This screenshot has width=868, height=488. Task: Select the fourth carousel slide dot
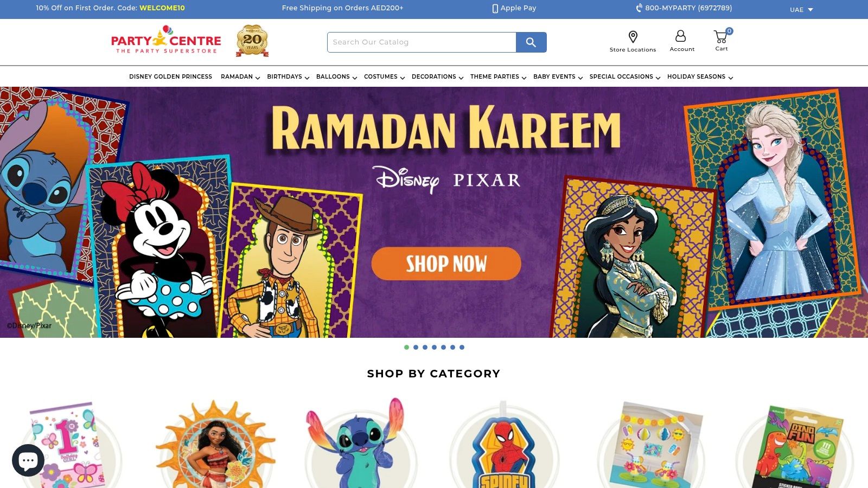(434, 348)
